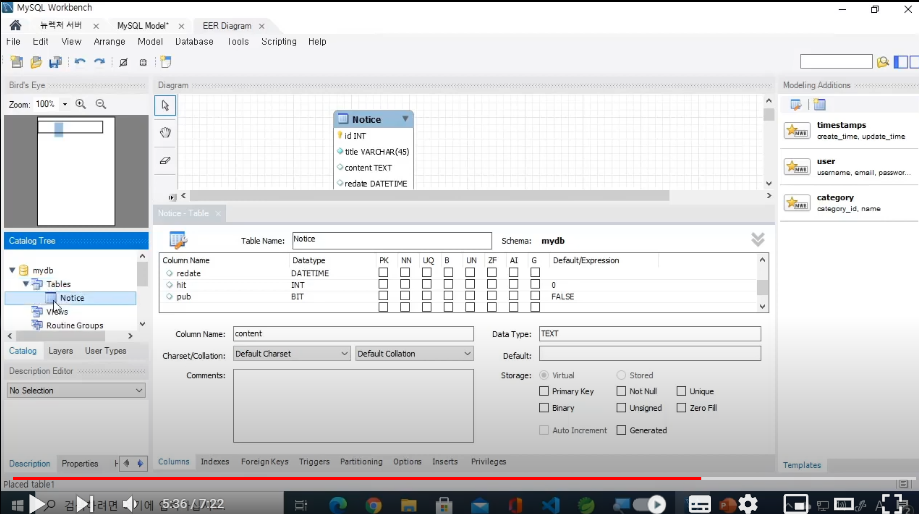The height and width of the screenshot is (514, 919).
Task: Select the hand pan tool
Action: pyautogui.click(x=165, y=132)
